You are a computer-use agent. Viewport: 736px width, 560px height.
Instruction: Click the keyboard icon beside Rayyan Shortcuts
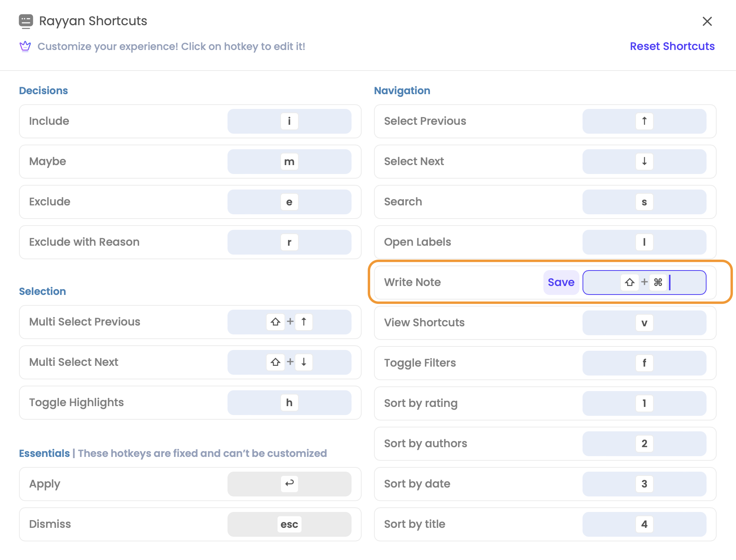[x=26, y=21]
